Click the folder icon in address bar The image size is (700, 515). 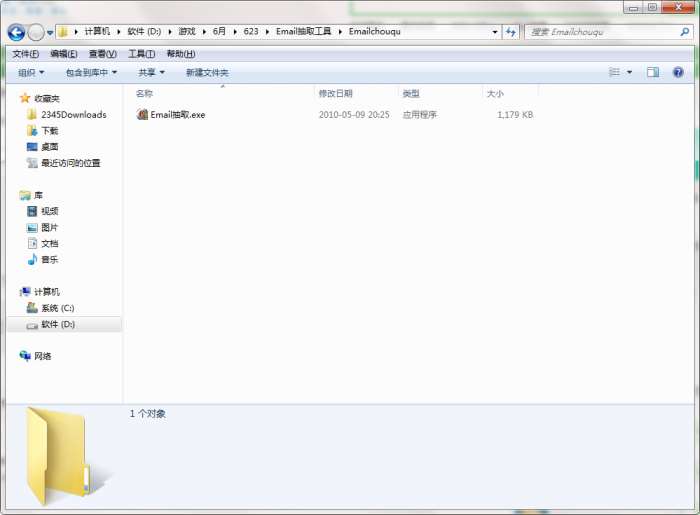pos(63,32)
